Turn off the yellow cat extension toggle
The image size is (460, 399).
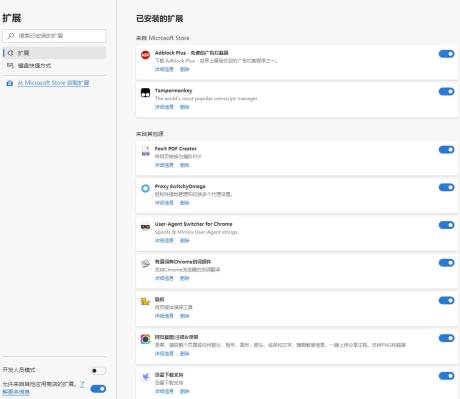(446, 300)
